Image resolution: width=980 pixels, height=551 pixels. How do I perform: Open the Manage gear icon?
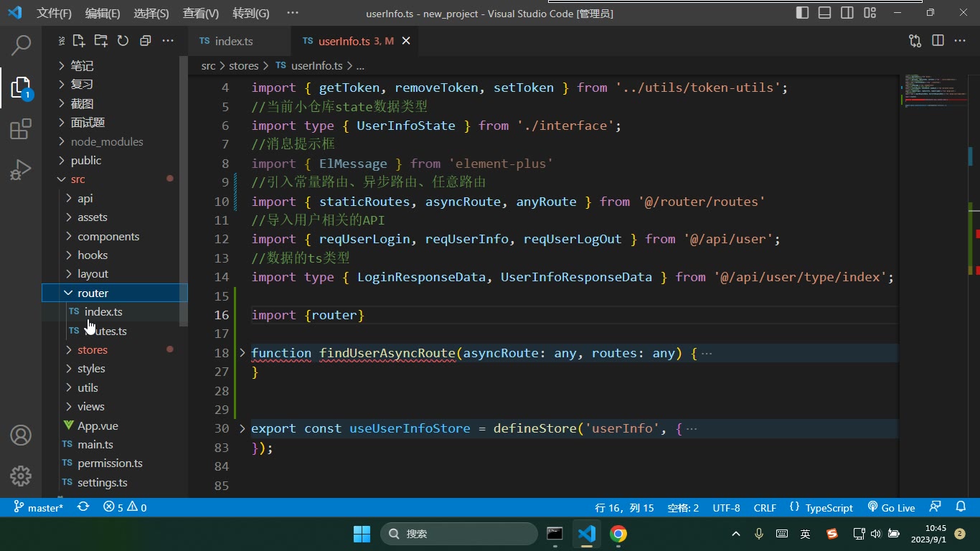coord(21,476)
